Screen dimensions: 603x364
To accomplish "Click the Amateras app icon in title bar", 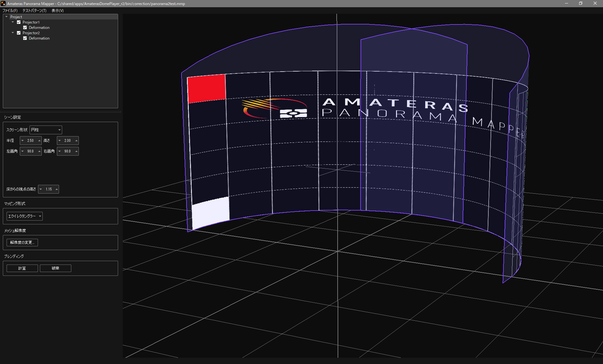I will click(3, 3).
